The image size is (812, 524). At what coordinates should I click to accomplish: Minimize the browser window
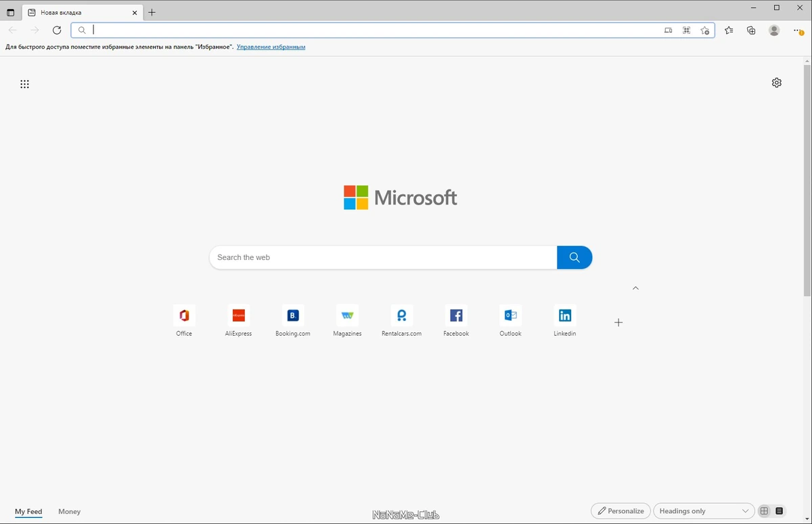point(754,7)
